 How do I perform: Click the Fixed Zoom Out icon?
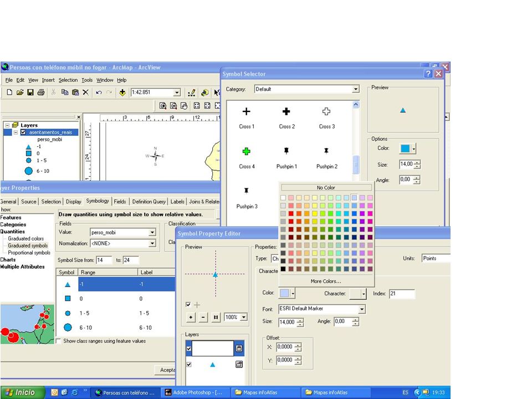coord(207,106)
